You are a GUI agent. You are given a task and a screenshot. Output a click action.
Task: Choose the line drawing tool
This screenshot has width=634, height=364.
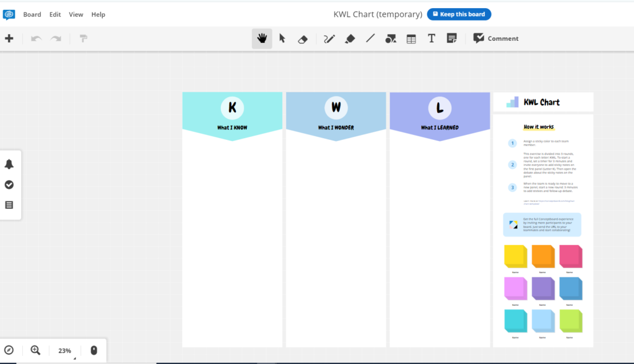coord(370,38)
